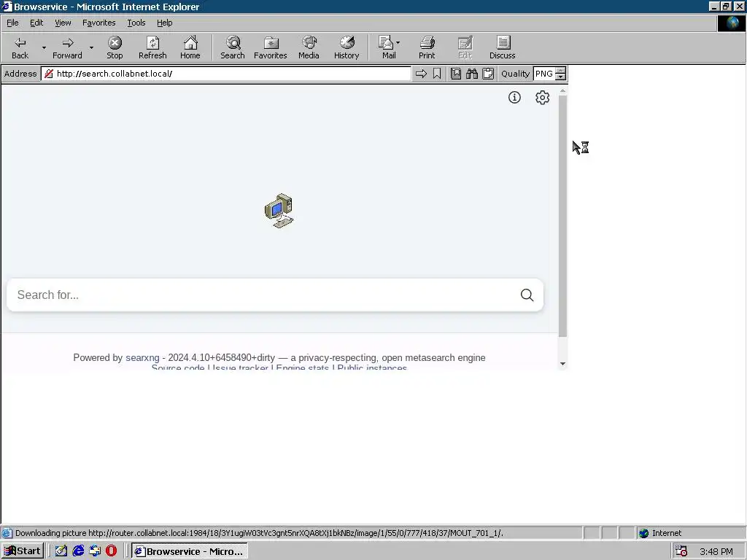Click the Quality PNG value field
Screen dimensions: 747x560
544,74
